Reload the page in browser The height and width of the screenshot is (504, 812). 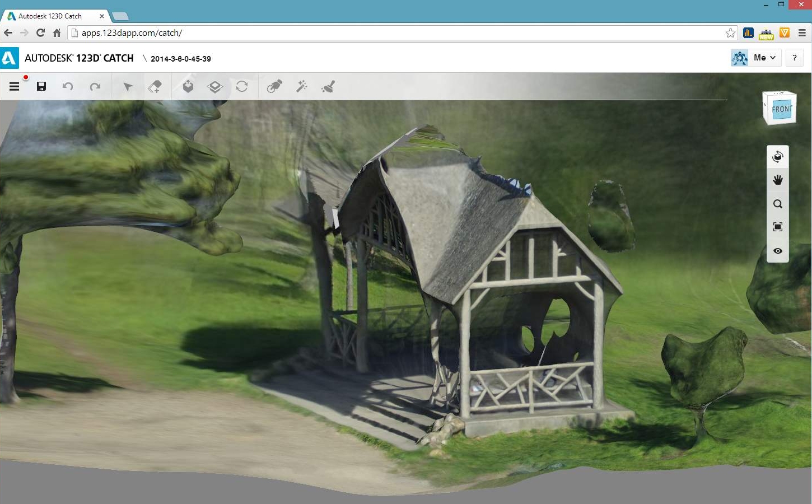(40, 32)
